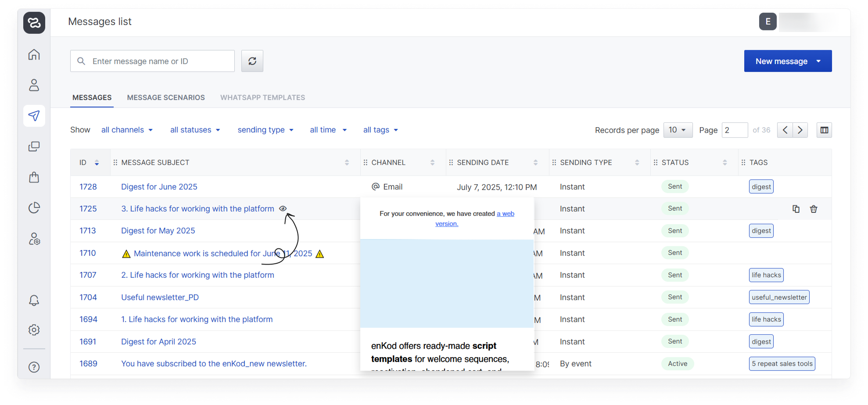Click the copy icon on row 1725
868x405 pixels.
click(796, 209)
